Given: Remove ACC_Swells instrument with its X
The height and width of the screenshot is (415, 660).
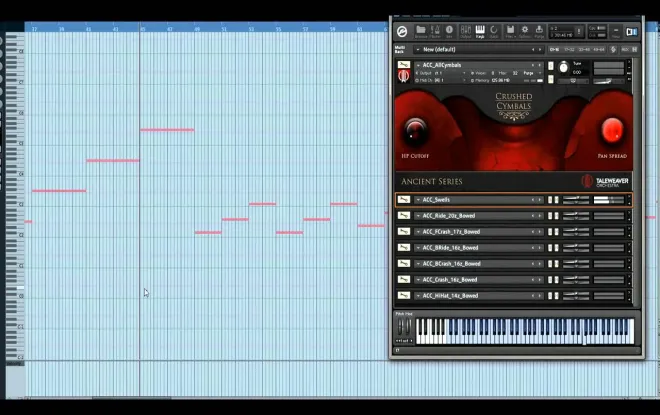Looking at the screenshot, I should tap(629, 197).
